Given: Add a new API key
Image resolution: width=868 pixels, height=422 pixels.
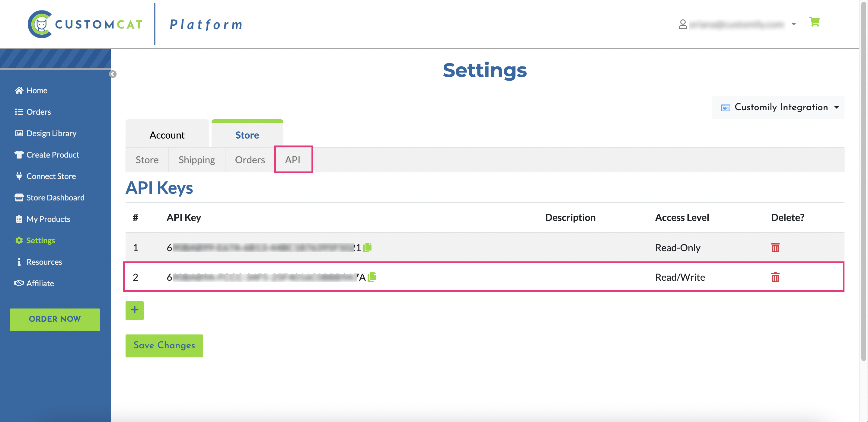Looking at the screenshot, I should [x=134, y=310].
